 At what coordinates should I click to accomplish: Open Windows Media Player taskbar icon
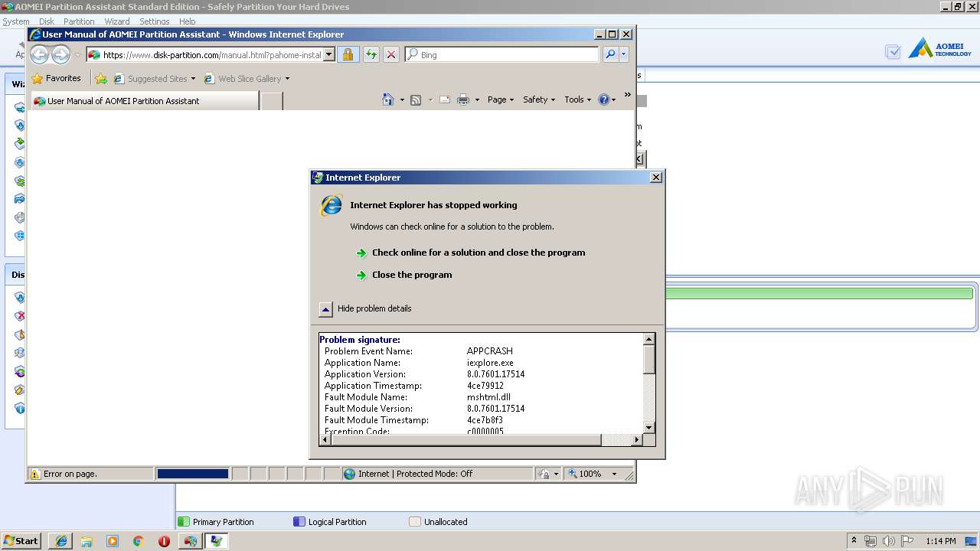point(113,541)
